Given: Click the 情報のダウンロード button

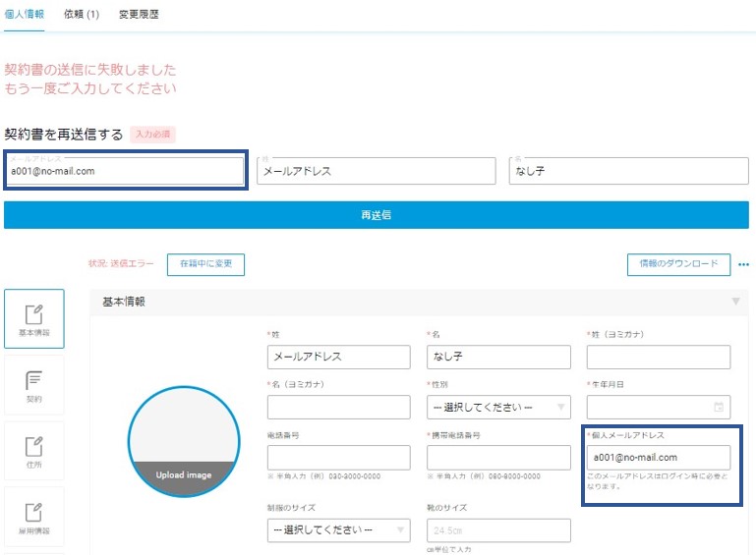Looking at the screenshot, I should tap(679, 264).
